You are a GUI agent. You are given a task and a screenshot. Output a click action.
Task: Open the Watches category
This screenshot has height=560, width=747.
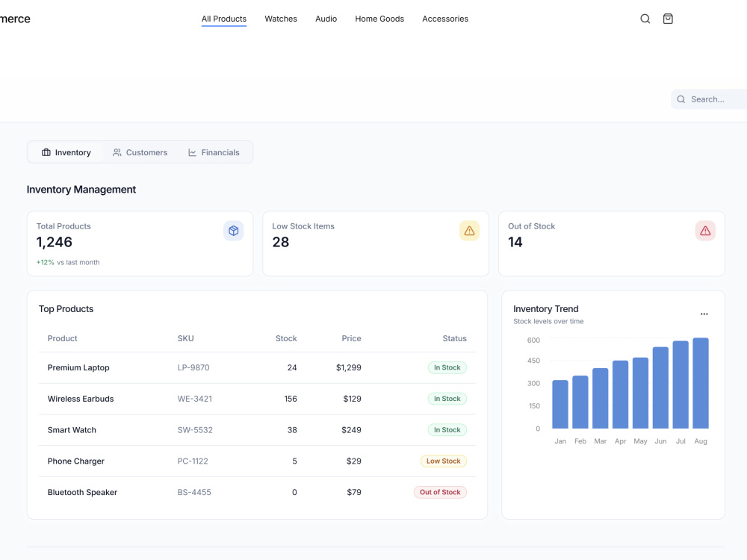point(281,19)
